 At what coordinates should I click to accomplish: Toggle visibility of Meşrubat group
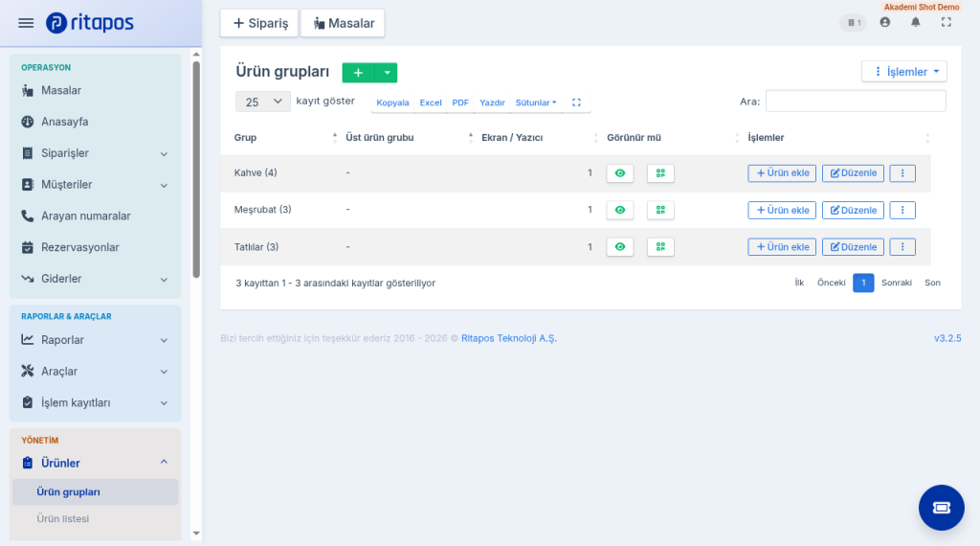(x=620, y=210)
